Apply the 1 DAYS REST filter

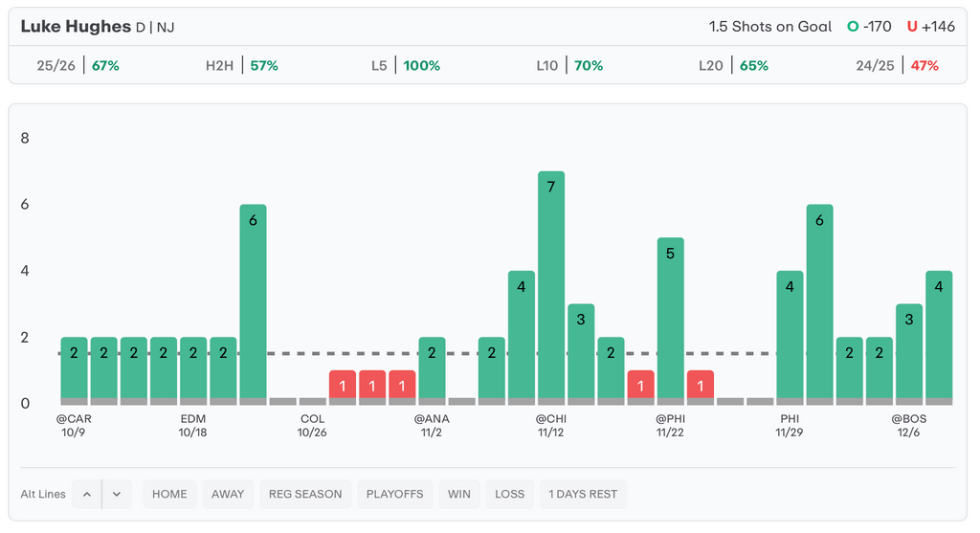point(583,494)
